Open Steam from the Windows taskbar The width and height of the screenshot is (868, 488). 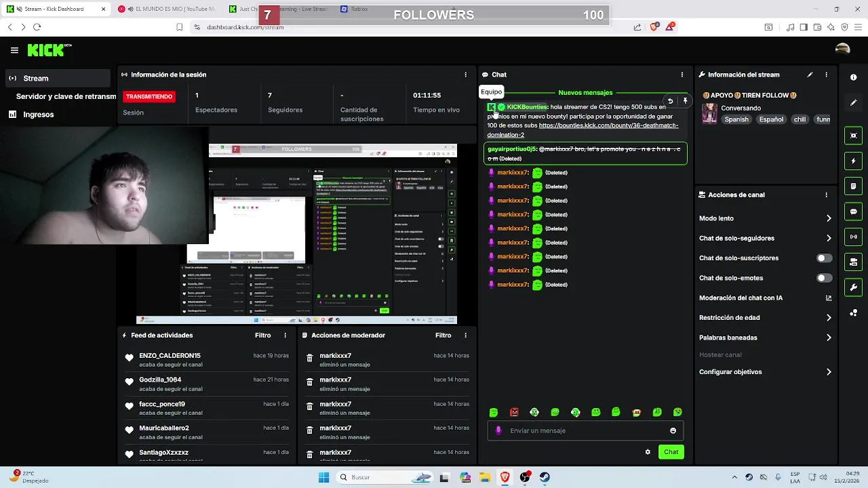545,477
